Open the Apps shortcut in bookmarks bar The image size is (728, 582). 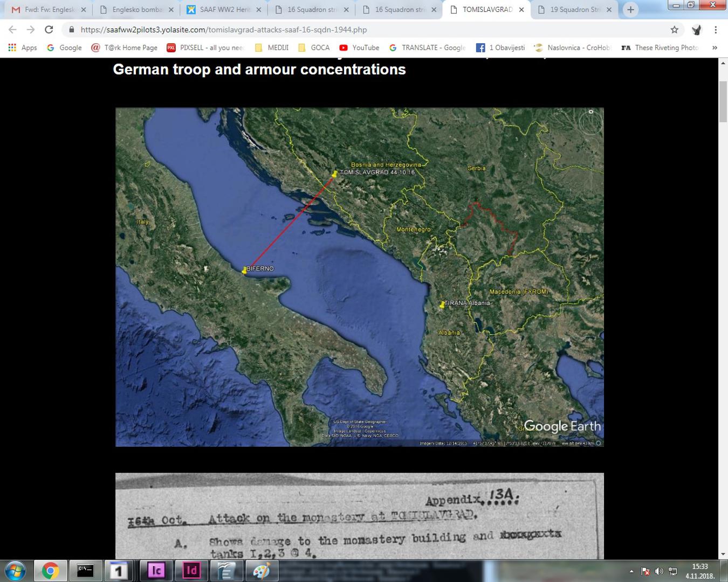tap(23, 47)
